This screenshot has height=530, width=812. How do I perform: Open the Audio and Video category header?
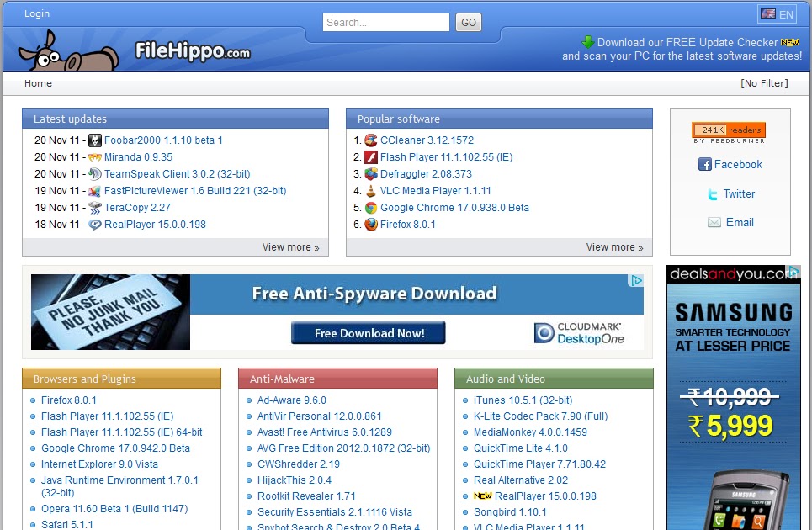click(x=554, y=379)
